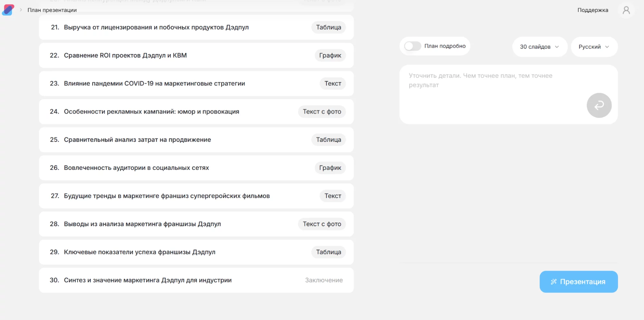Toggle the "План подробно" switch
This screenshot has height=320, width=644.
(x=412, y=46)
